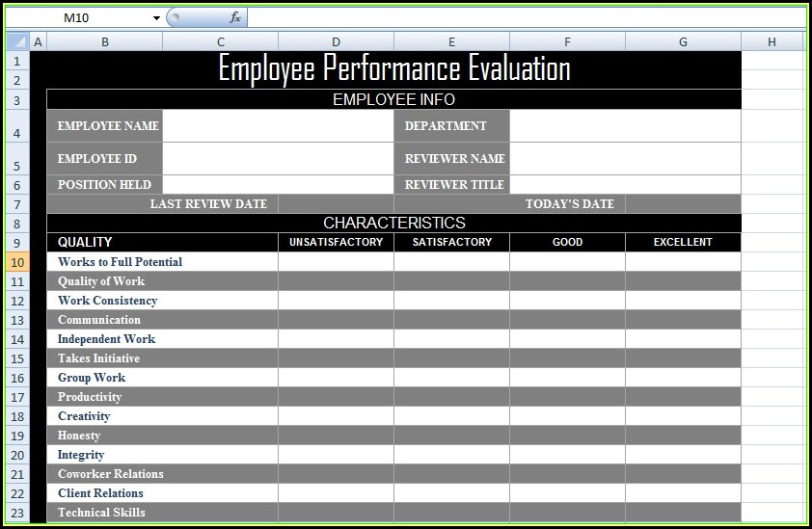The height and width of the screenshot is (529, 812).
Task: Click the EXCELLENT column heading cell
Action: [683, 243]
